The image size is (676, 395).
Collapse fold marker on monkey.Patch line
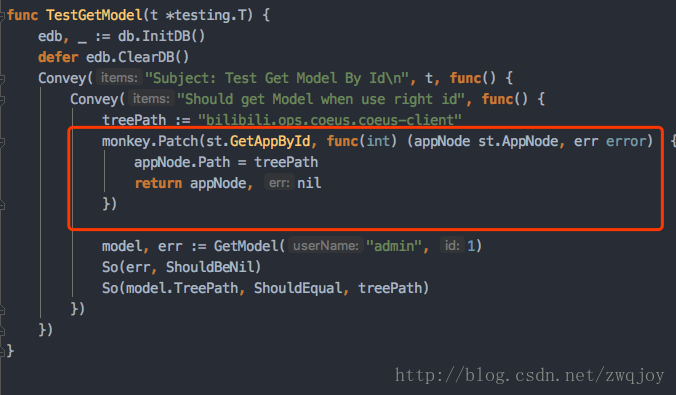tap(2, 143)
